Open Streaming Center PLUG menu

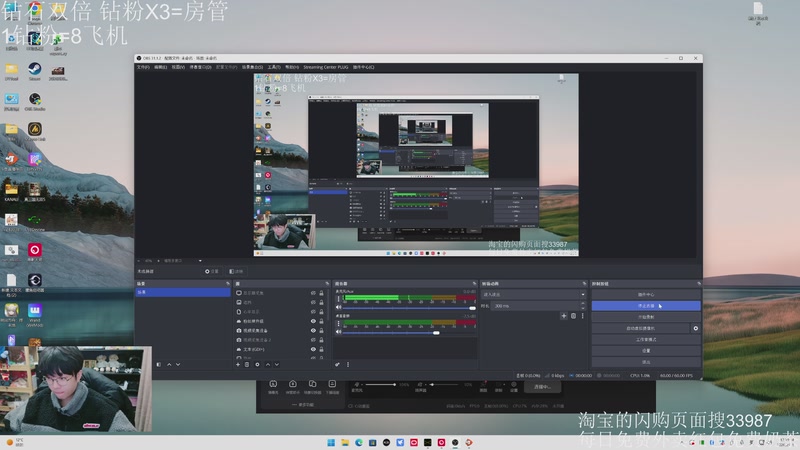pos(326,67)
